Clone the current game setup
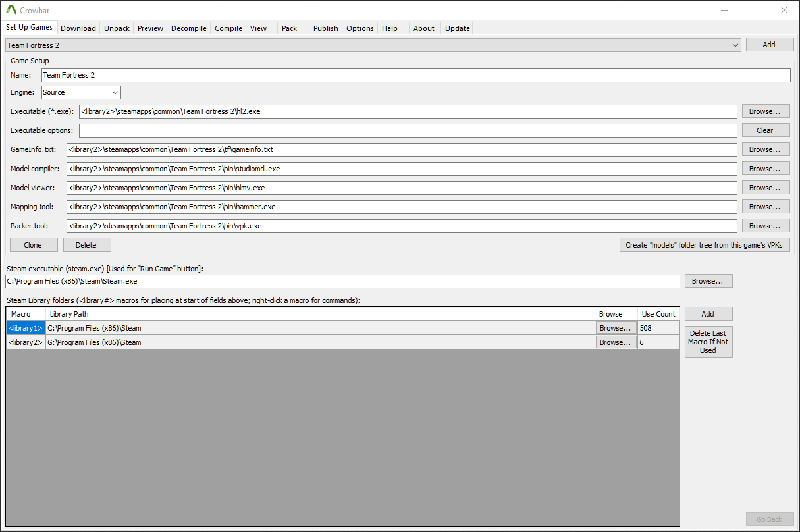 [x=33, y=245]
